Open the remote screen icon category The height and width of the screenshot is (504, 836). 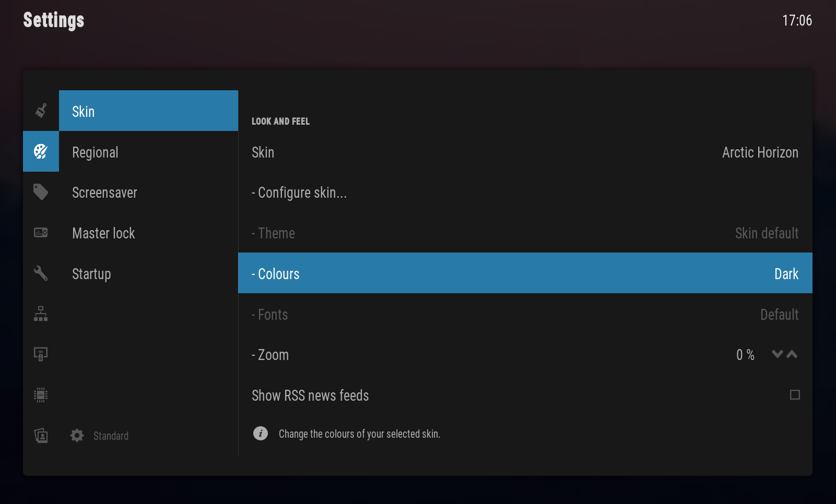click(x=41, y=354)
